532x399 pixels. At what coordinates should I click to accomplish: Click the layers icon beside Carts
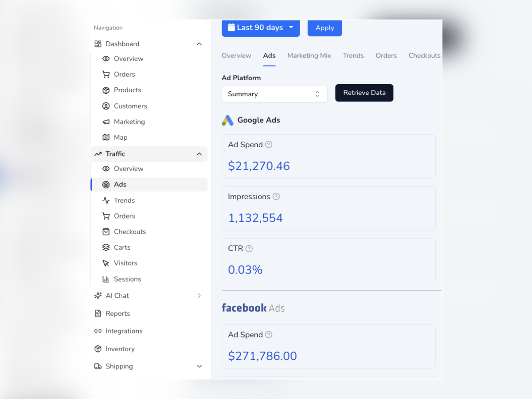pos(106,247)
